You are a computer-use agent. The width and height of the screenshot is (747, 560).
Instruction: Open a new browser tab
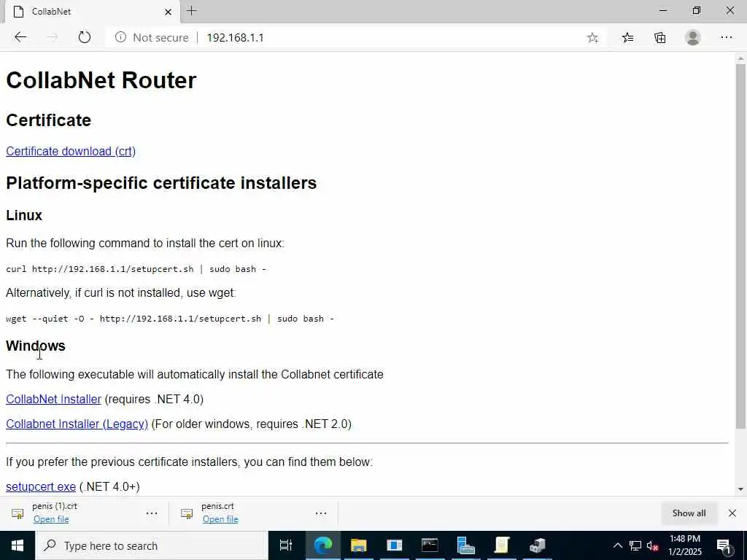click(192, 11)
